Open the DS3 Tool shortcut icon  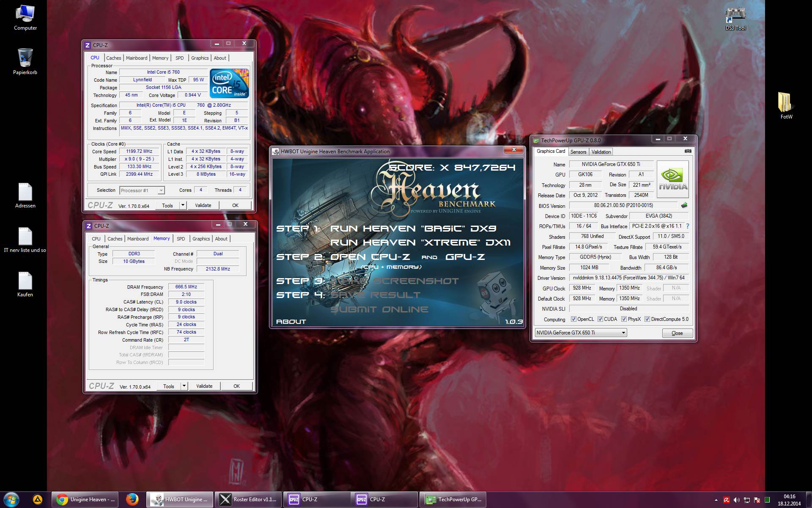pos(735,18)
